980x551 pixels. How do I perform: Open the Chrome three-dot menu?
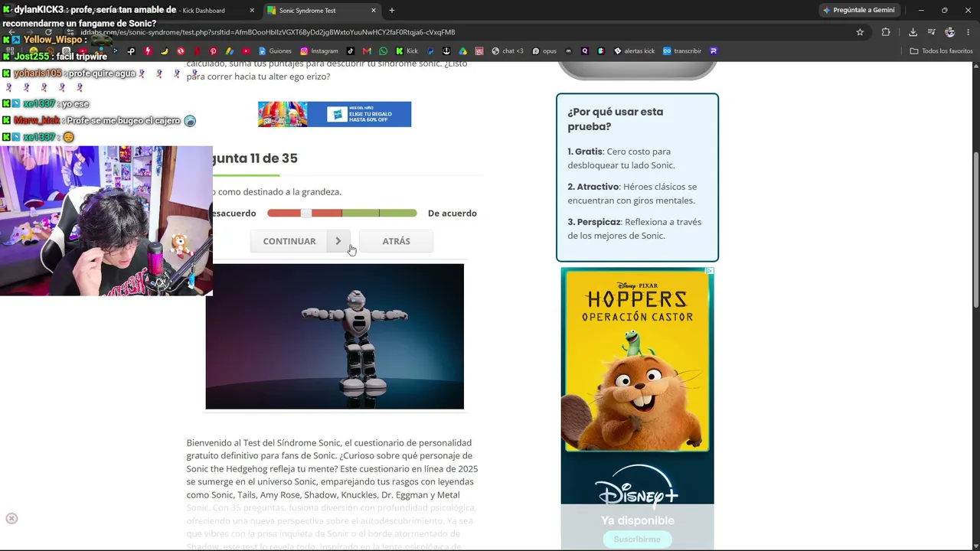pyautogui.click(x=968, y=32)
